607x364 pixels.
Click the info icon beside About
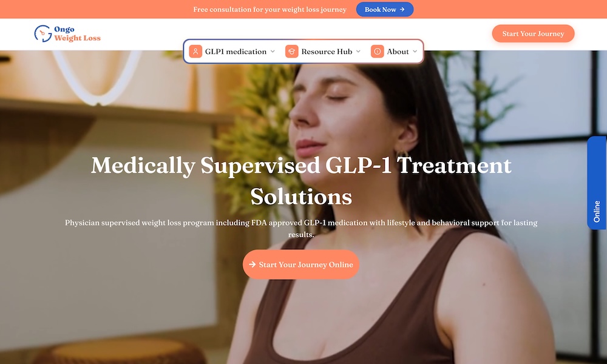[378, 52]
